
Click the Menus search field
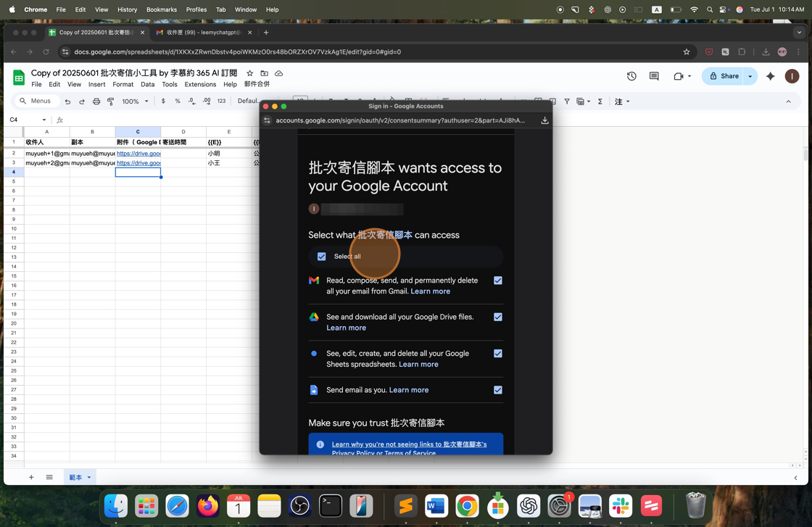coord(38,101)
